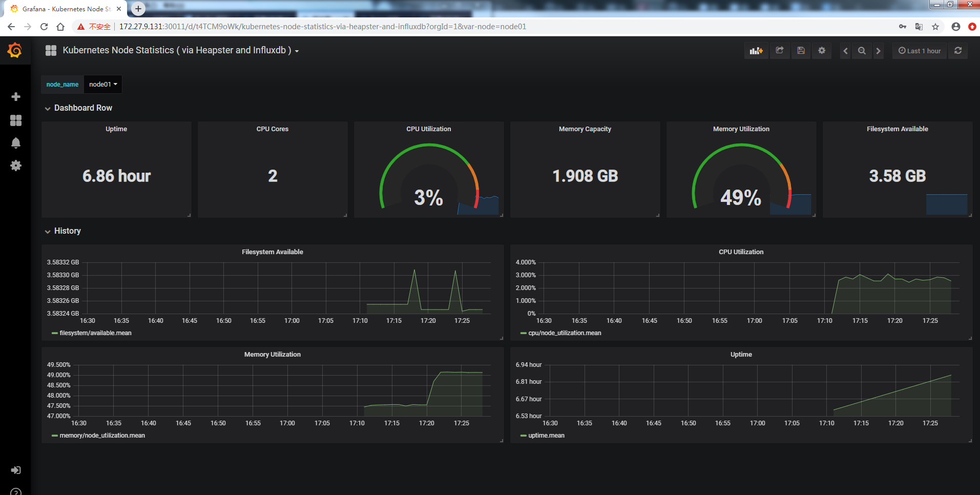Open Filesystem Available stat panel title menu
This screenshot has width=980, height=495.
click(898, 129)
